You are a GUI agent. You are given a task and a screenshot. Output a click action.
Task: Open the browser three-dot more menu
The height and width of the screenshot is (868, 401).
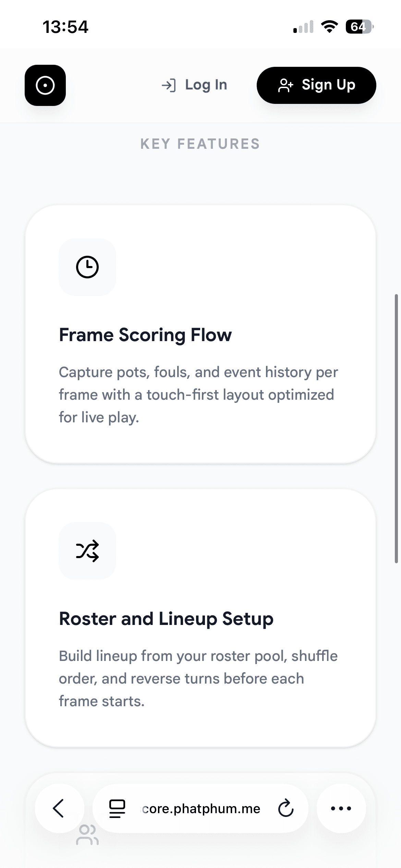[x=341, y=808]
